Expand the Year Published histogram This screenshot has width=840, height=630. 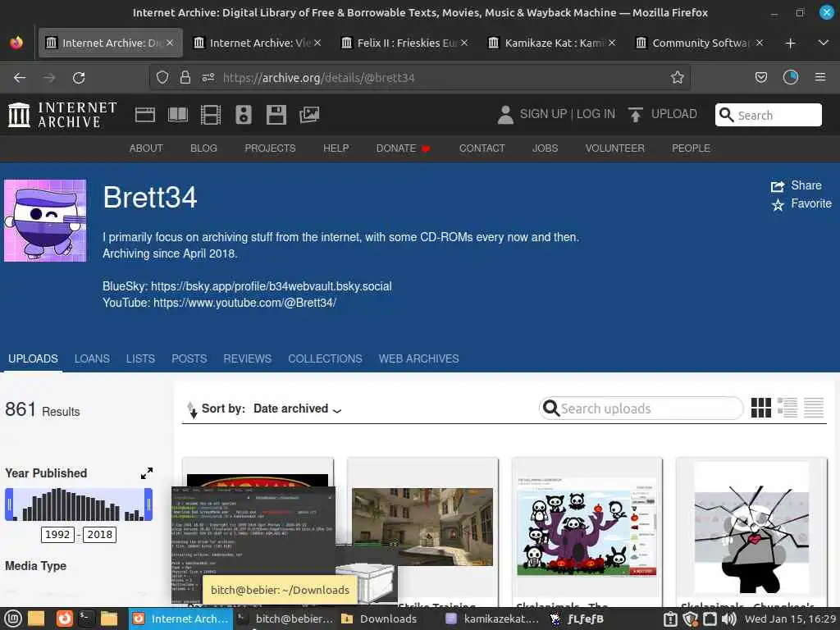pyautogui.click(x=147, y=473)
